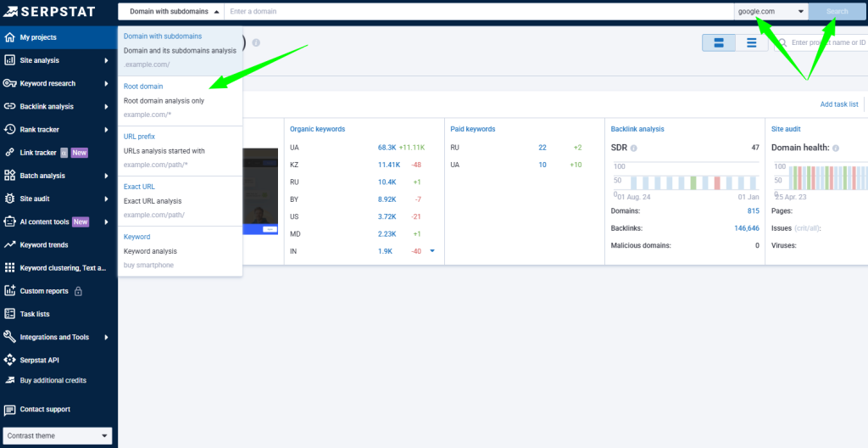
Task: Click the Site audit bug icon
Action: point(10,199)
